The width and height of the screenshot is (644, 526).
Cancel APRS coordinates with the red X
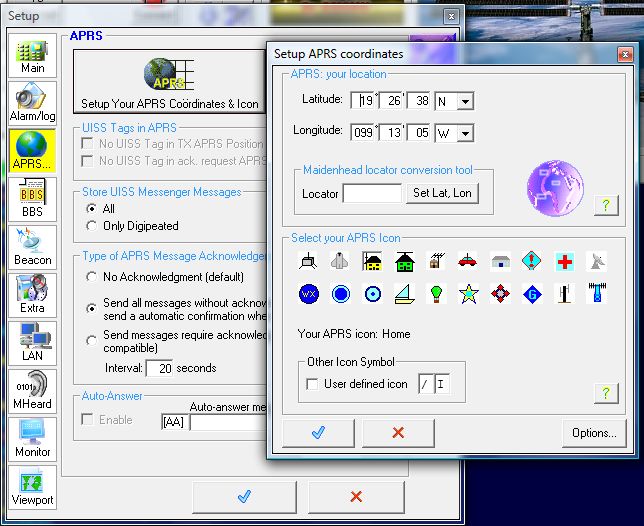click(x=398, y=433)
